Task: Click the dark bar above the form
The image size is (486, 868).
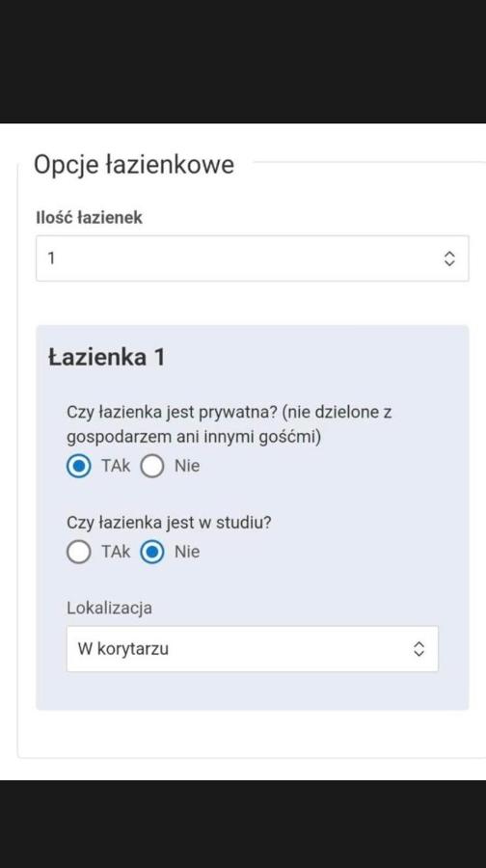Action: [243, 62]
